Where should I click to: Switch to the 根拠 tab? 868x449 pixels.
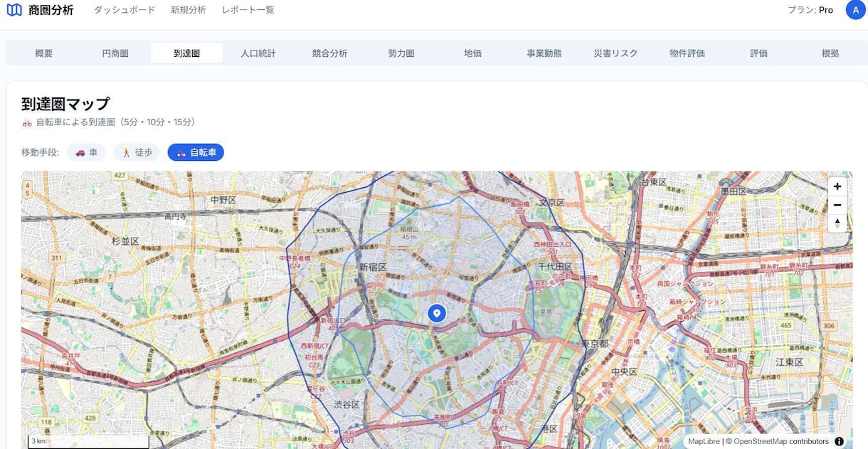pyautogui.click(x=830, y=53)
